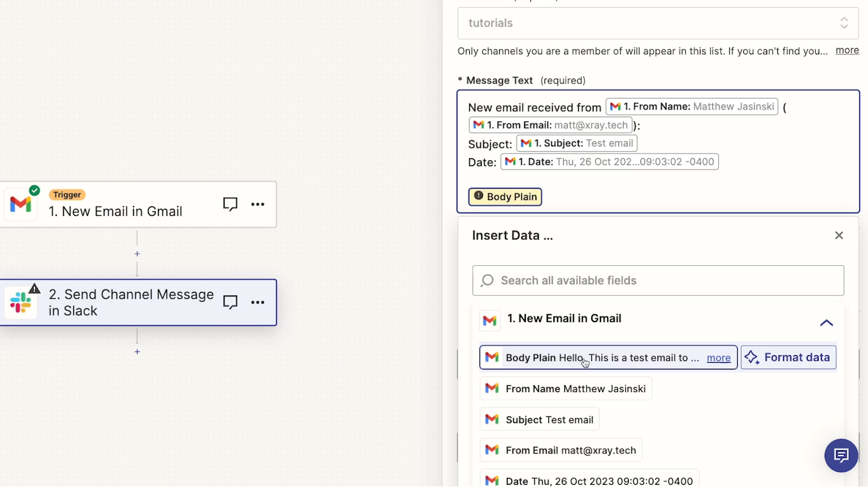Click the Format data button
The width and height of the screenshot is (868, 488).
click(x=788, y=357)
